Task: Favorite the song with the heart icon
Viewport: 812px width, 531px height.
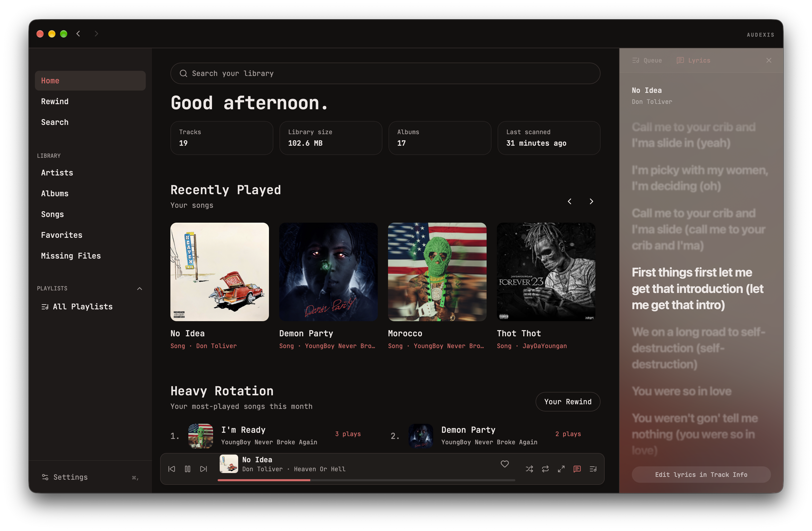Action: 505,464
